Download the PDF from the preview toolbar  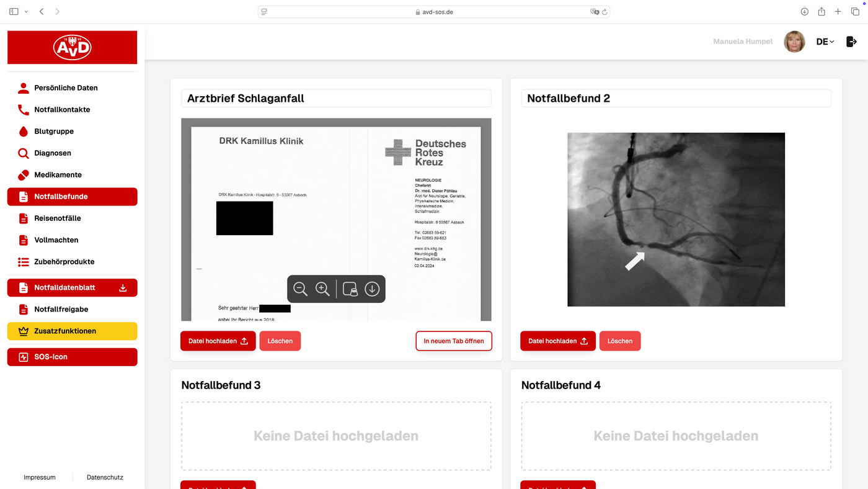click(372, 289)
